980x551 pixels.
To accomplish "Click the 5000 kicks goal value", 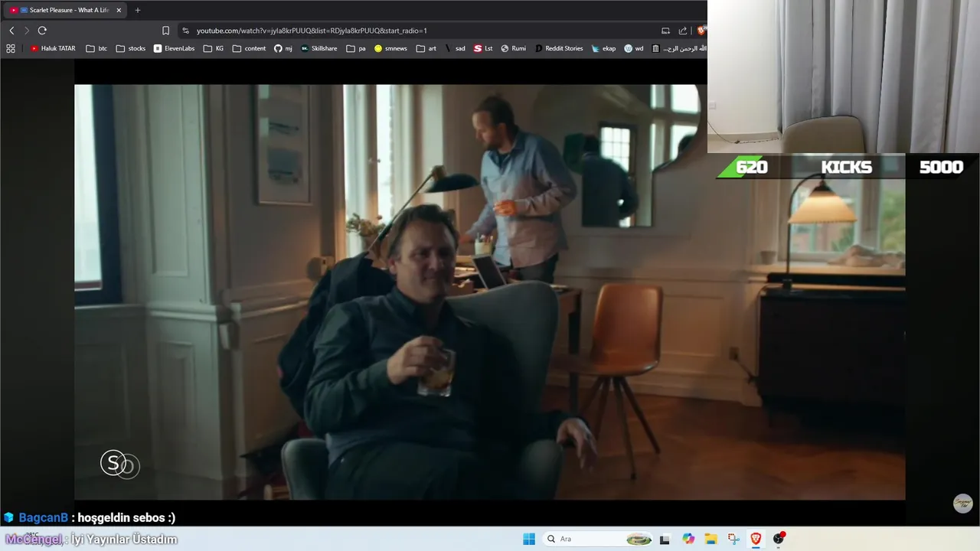I will coord(941,168).
